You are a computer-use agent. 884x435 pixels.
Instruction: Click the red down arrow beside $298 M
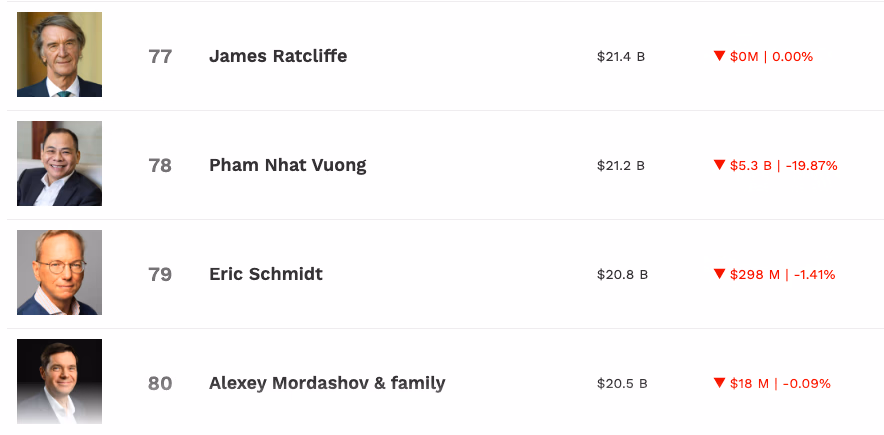(x=719, y=274)
